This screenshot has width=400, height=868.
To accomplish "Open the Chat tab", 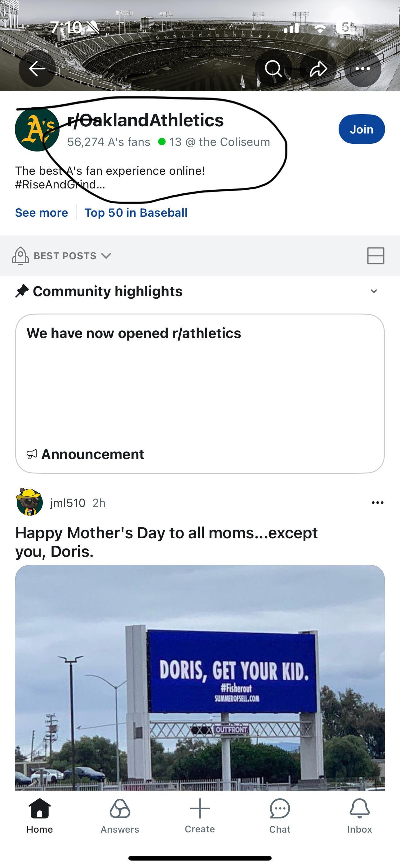I will (x=279, y=815).
